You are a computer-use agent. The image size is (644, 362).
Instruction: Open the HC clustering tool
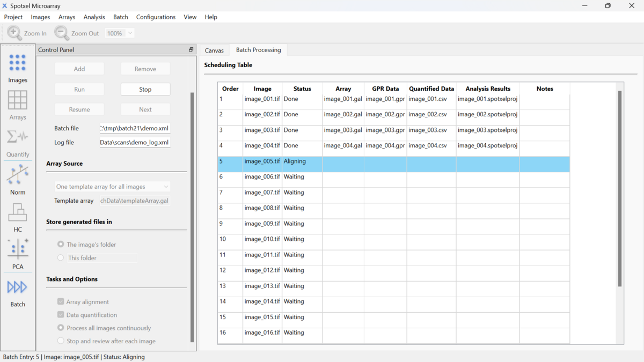click(x=17, y=212)
